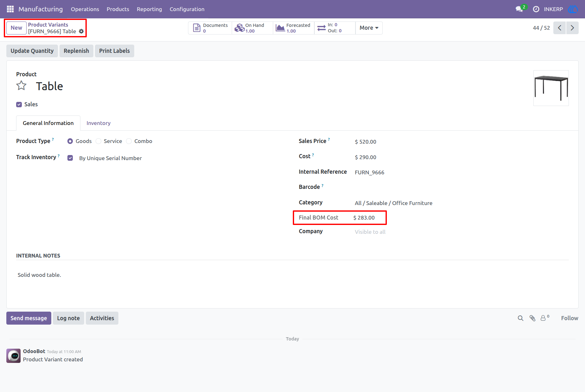Click Product Variants breadcrumb link
This screenshot has height=392, width=585.
[48, 25]
